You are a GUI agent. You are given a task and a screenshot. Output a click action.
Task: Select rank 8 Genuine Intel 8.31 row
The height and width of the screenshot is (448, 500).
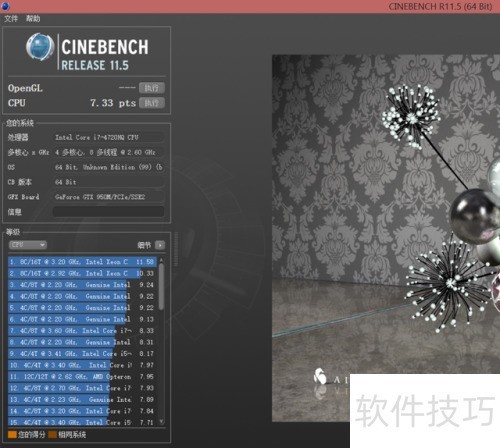click(x=82, y=342)
